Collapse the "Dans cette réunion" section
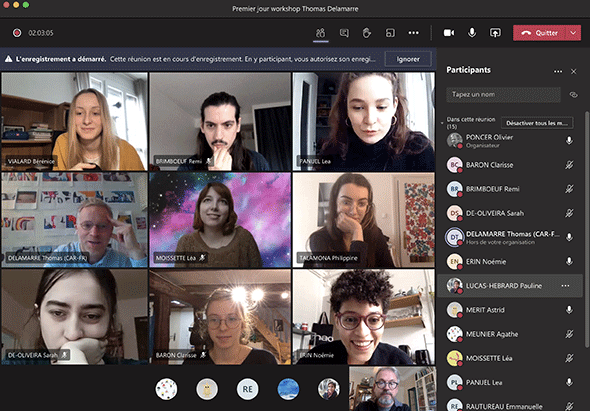 [442, 123]
